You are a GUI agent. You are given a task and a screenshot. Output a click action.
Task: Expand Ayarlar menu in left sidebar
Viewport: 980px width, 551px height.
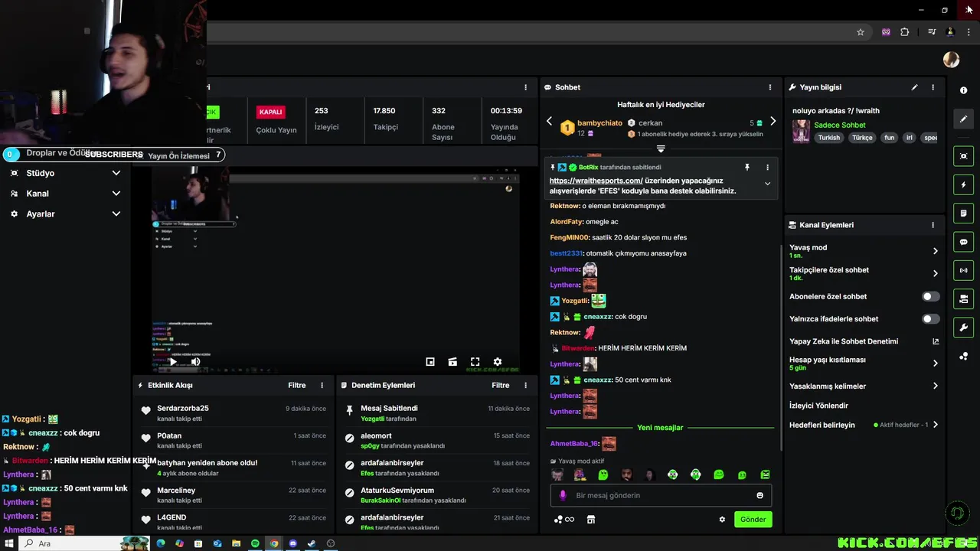pyautogui.click(x=116, y=214)
